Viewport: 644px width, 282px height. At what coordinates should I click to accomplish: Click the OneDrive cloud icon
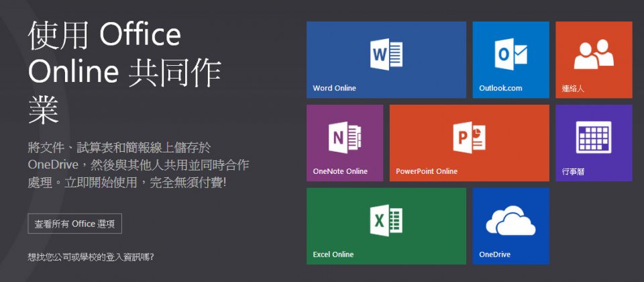pyautogui.click(x=511, y=221)
